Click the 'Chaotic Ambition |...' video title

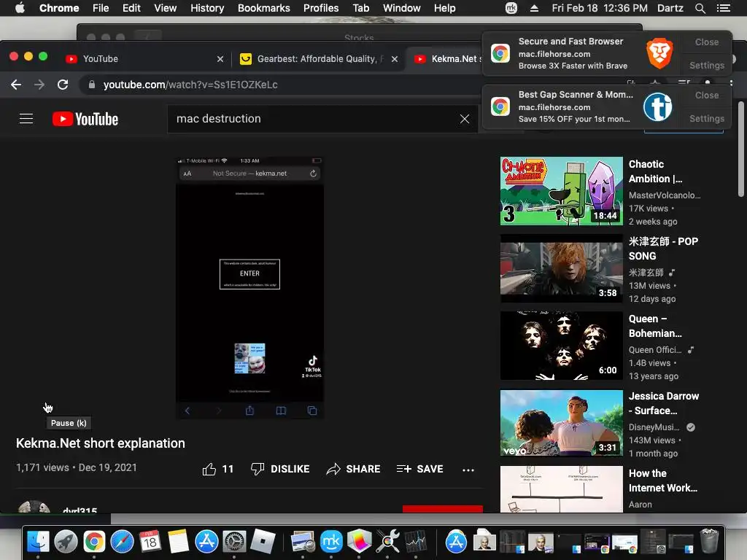point(656,171)
